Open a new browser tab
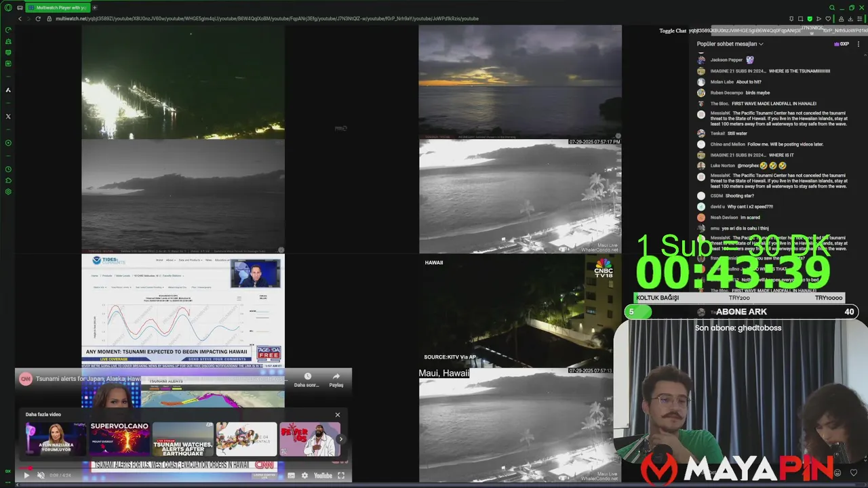868x488 pixels. click(94, 7)
